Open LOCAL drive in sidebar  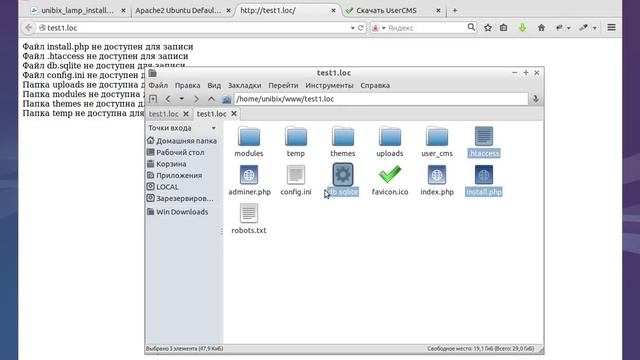click(x=163, y=187)
